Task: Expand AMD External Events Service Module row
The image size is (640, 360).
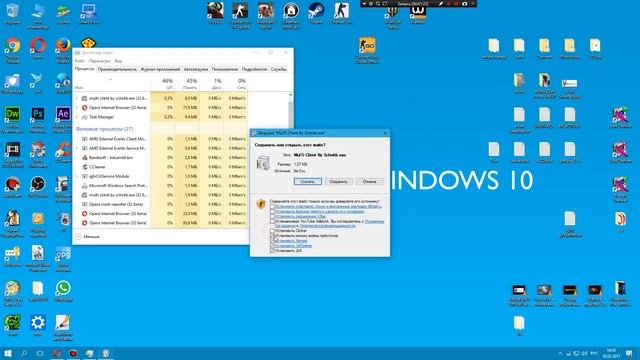Action: click(77, 148)
